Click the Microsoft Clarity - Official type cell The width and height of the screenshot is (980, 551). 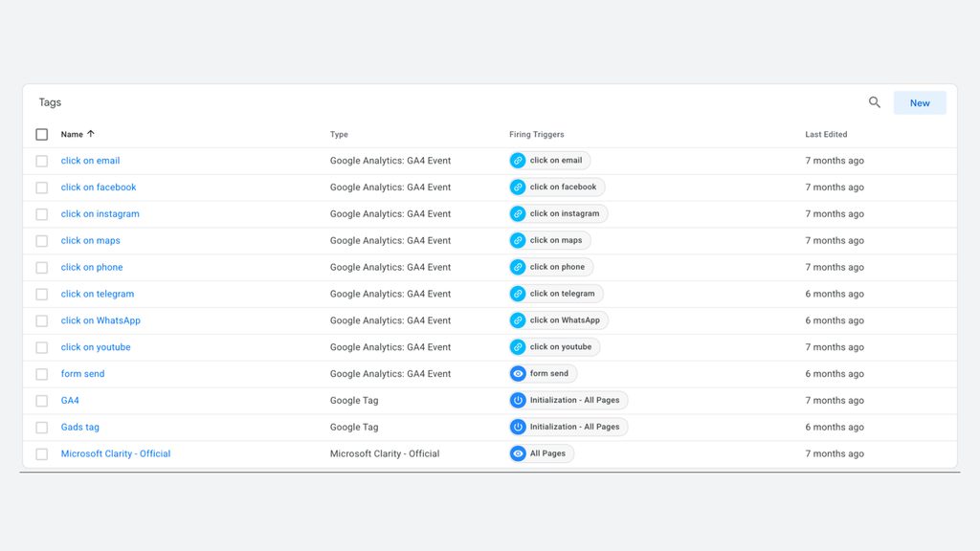(385, 453)
